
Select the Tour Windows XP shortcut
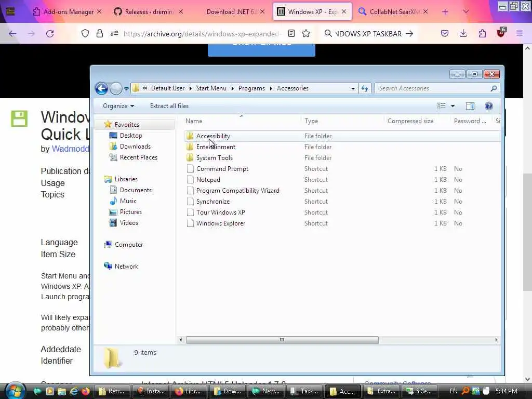(x=220, y=212)
